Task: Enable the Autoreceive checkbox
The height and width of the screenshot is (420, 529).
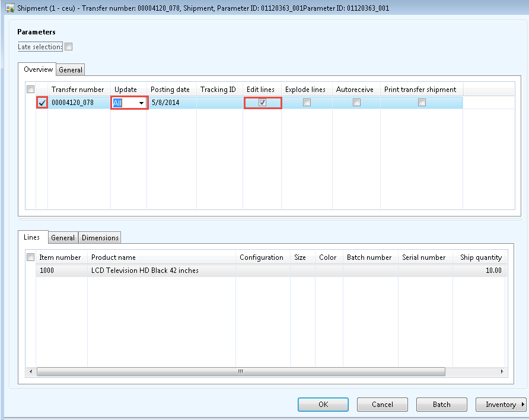Action: point(356,102)
